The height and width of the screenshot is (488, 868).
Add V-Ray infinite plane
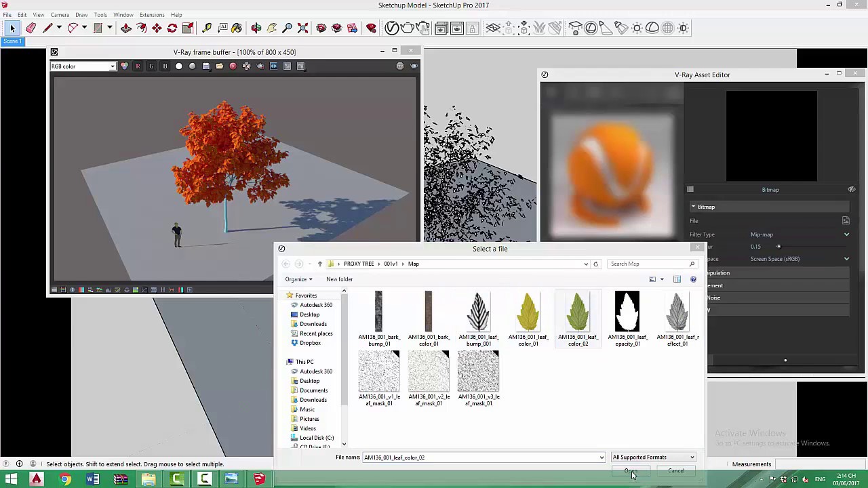point(493,28)
